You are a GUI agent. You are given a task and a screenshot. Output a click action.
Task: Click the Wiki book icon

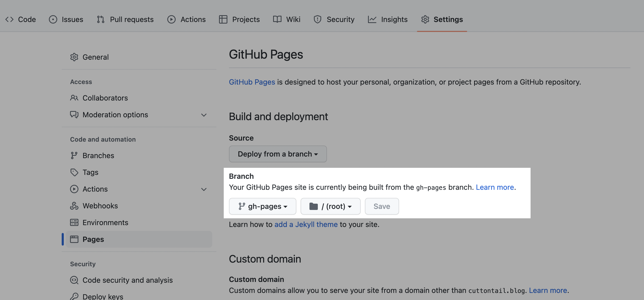pos(277,19)
